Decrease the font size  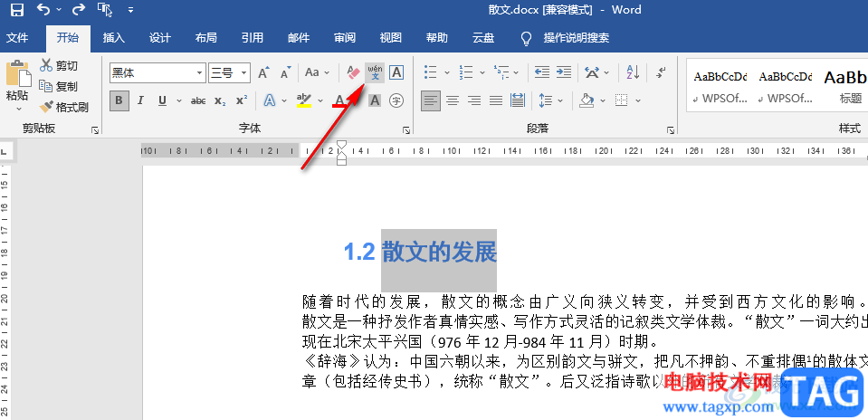[x=285, y=72]
